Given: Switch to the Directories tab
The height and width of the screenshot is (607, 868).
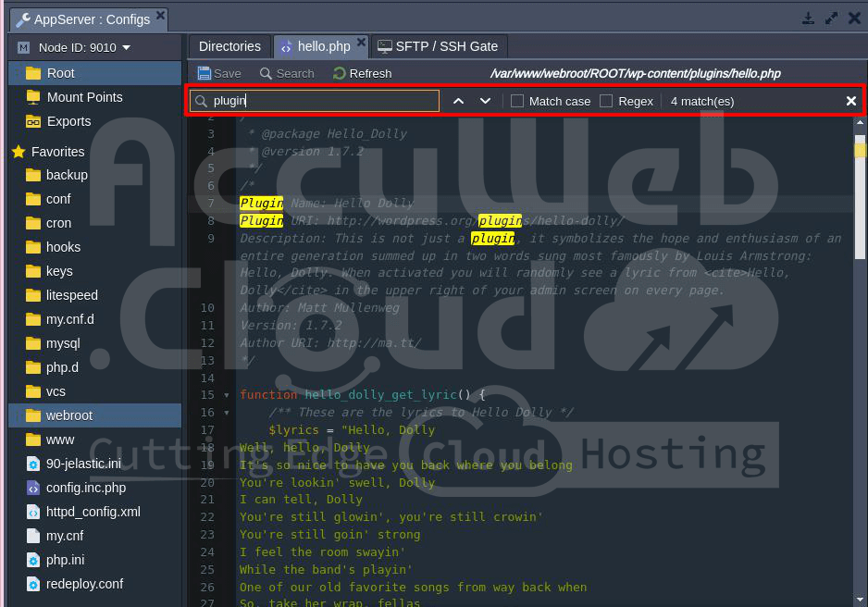Looking at the screenshot, I should (x=229, y=46).
